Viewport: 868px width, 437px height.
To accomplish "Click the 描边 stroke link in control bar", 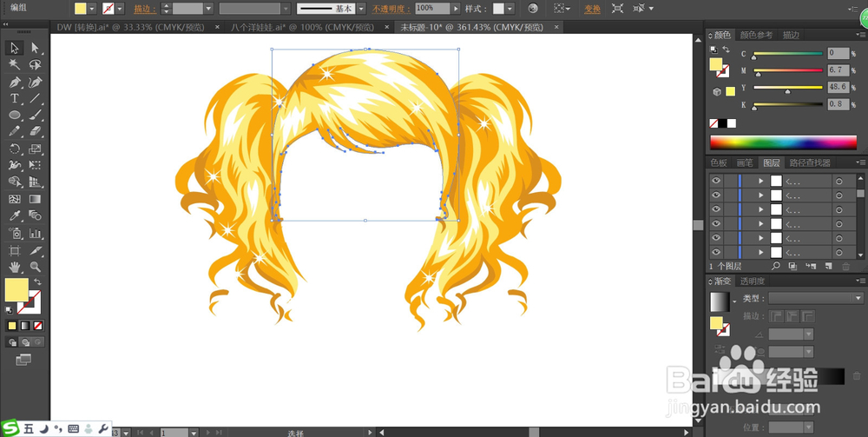I will pos(145,9).
